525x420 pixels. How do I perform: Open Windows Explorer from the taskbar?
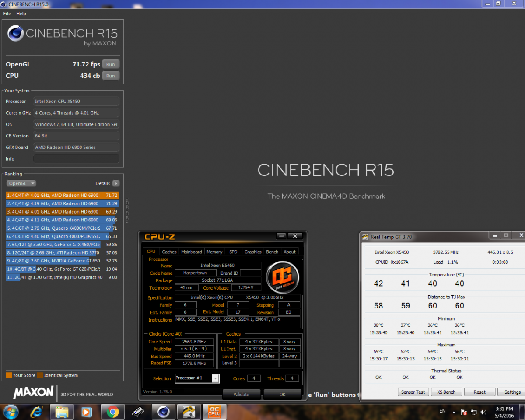pyautogui.click(x=62, y=412)
